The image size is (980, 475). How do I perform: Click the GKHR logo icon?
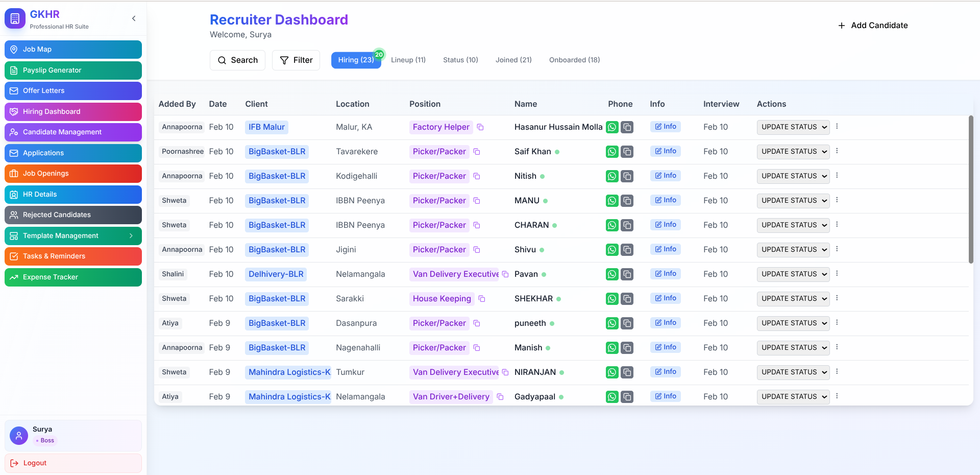pyautogui.click(x=15, y=19)
